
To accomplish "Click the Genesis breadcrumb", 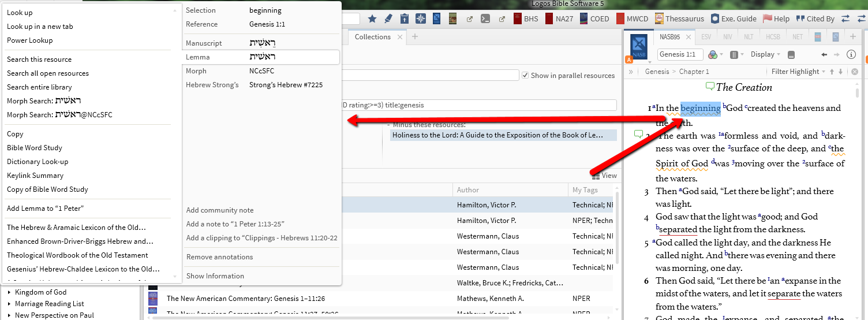I will 657,72.
